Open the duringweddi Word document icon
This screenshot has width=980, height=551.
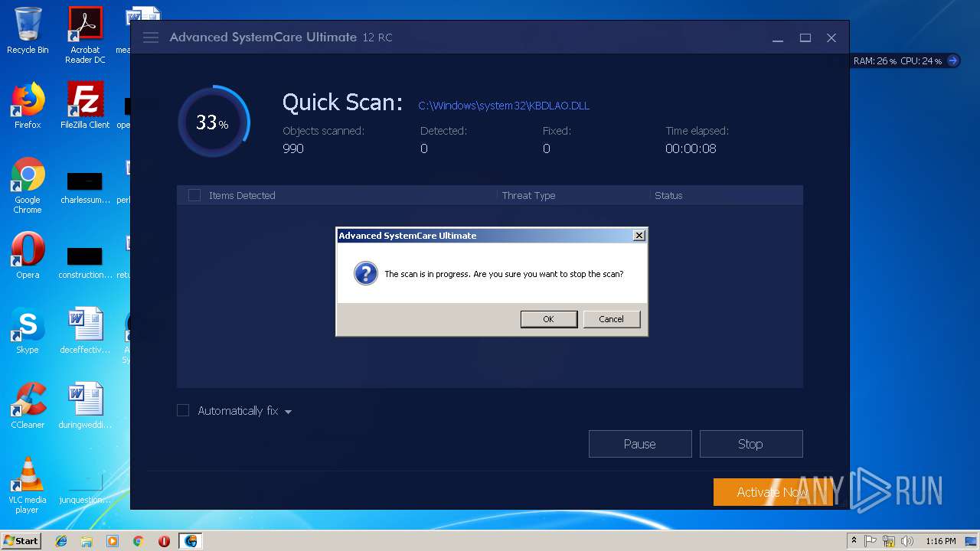(85, 406)
